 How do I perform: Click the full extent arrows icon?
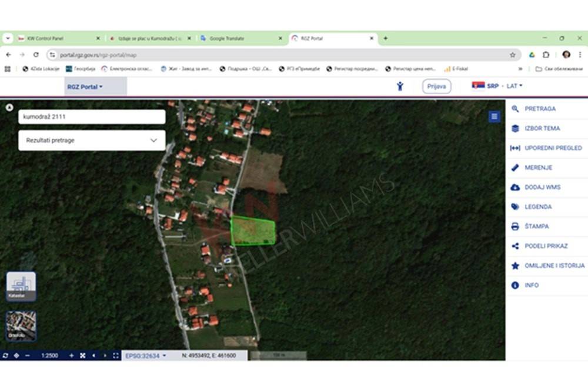[82, 356]
